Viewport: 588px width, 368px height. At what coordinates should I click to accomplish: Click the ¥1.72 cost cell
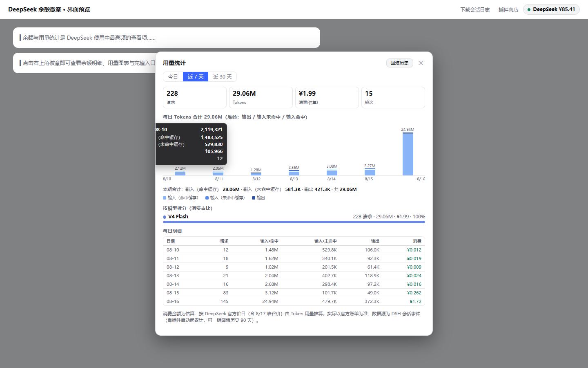(416, 301)
